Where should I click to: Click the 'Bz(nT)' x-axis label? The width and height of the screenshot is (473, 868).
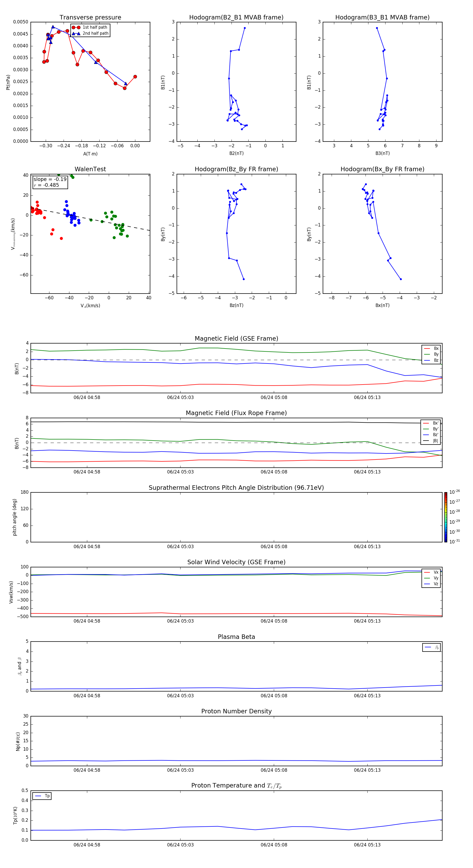tap(236, 305)
